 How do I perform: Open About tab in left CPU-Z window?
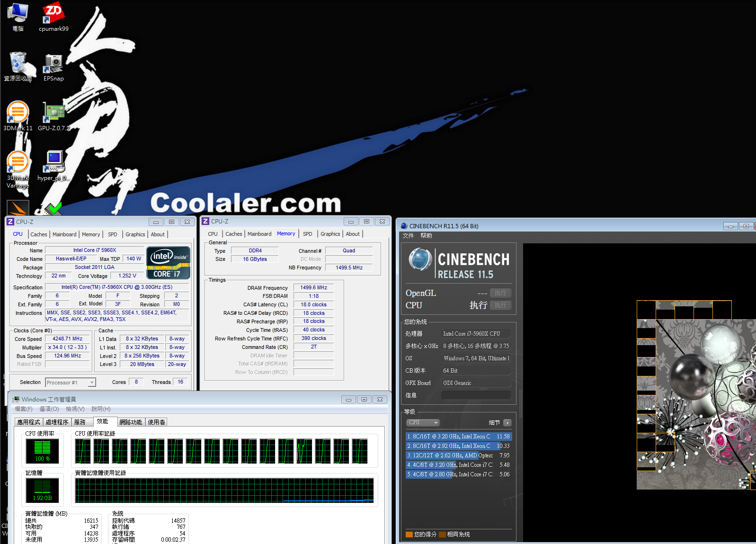(158, 234)
